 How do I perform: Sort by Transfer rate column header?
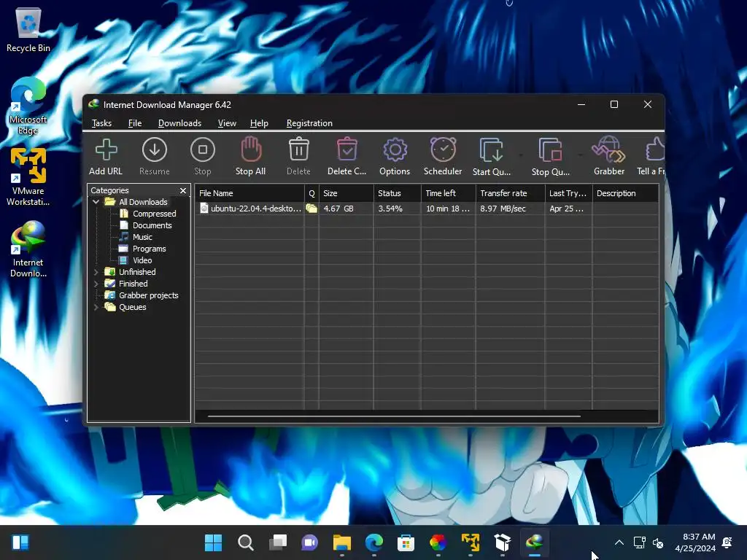click(x=510, y=193)
